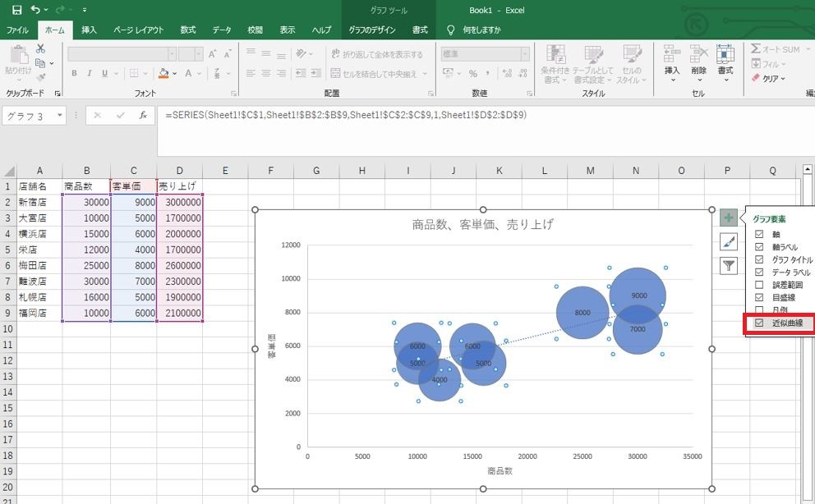Open the Quick Access Toolbar customize dropdown
815x504 pixels.
[84, 10]
